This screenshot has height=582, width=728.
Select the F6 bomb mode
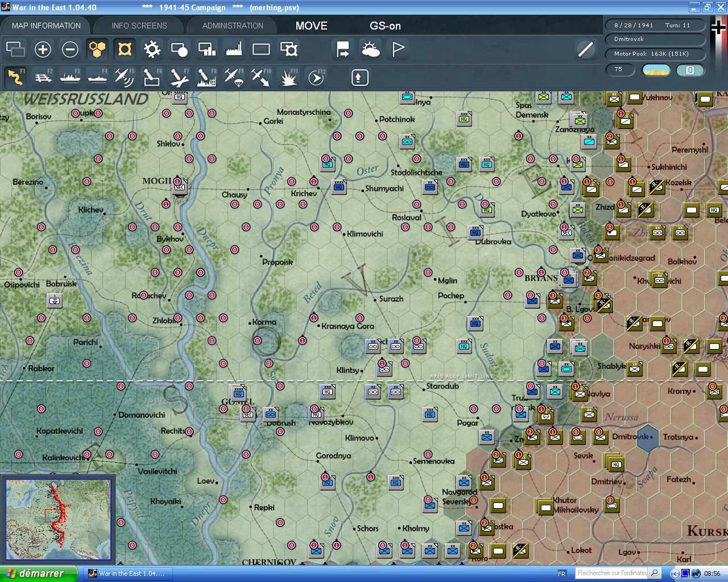pyautogui.click(x=152, y=77)
